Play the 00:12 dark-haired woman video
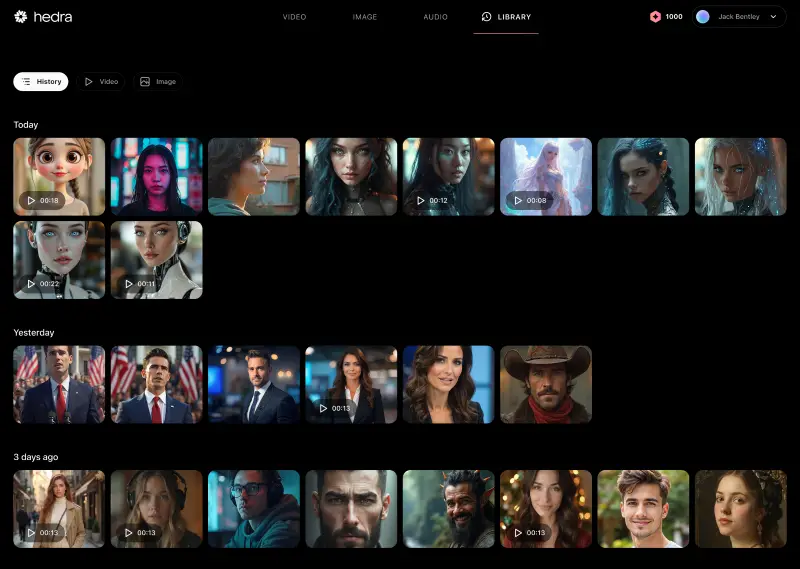The image size is (800, 569). [448, 177]
